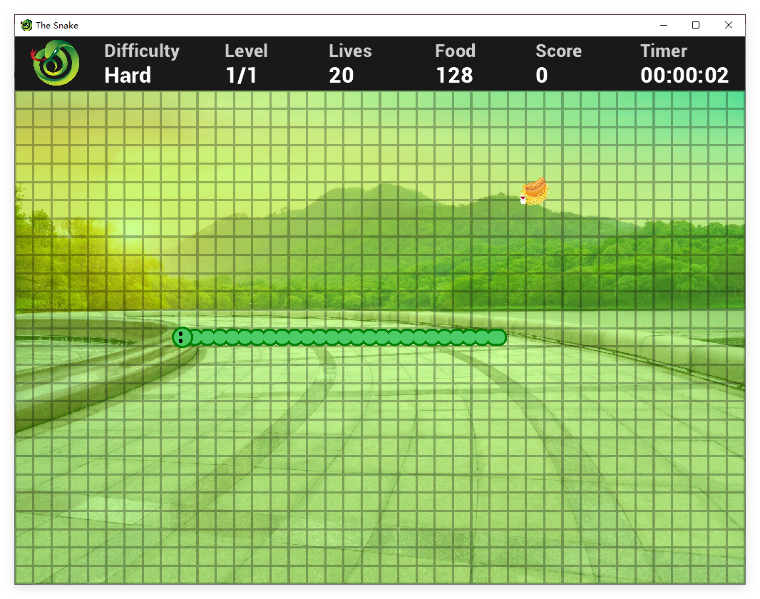Click the grid cell just right of snake's tail
Viewport: 760px width, 599px height.
(x=517, y=338)
